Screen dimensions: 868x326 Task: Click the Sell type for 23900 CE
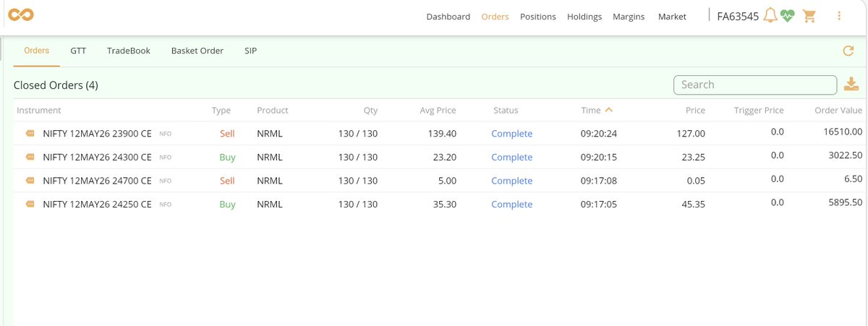(x=227, y=134)
